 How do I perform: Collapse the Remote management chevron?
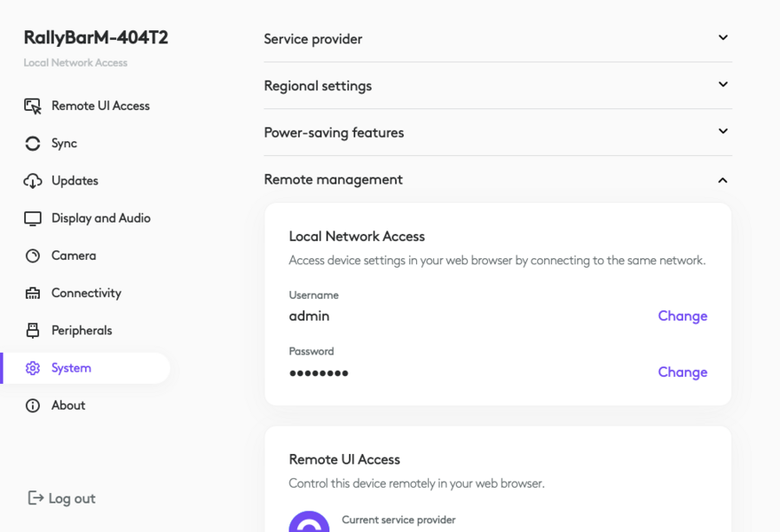[724, 180]
